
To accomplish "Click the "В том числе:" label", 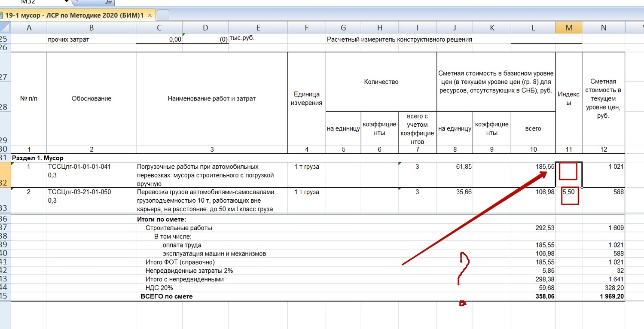I will pyautogui.click(x=172, y=236).
